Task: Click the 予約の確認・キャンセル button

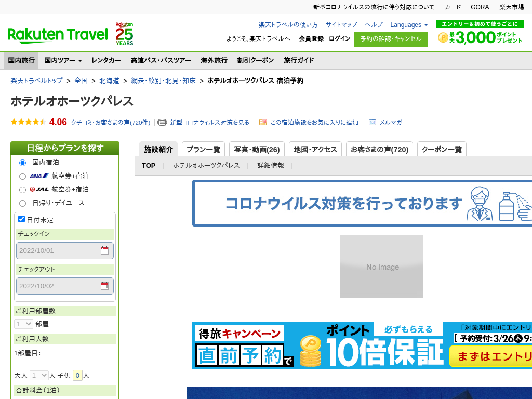Action: point(391,39)
